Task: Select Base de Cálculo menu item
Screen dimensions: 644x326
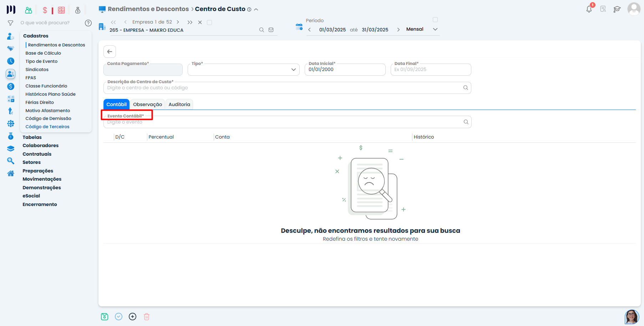Action: [43, 53]
